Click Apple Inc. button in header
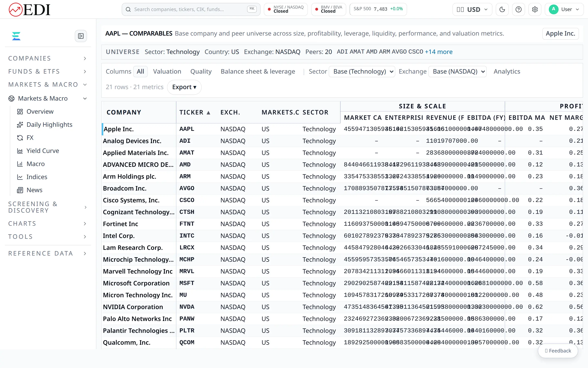 pos(560,34)
